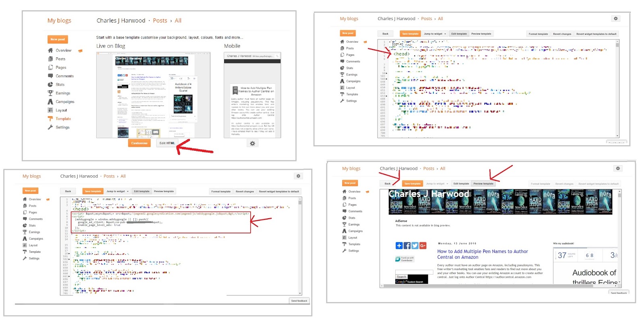
Task: Click the Earnings trophy icon in the adsbygoogle script panel
Action: pos(25,232)
